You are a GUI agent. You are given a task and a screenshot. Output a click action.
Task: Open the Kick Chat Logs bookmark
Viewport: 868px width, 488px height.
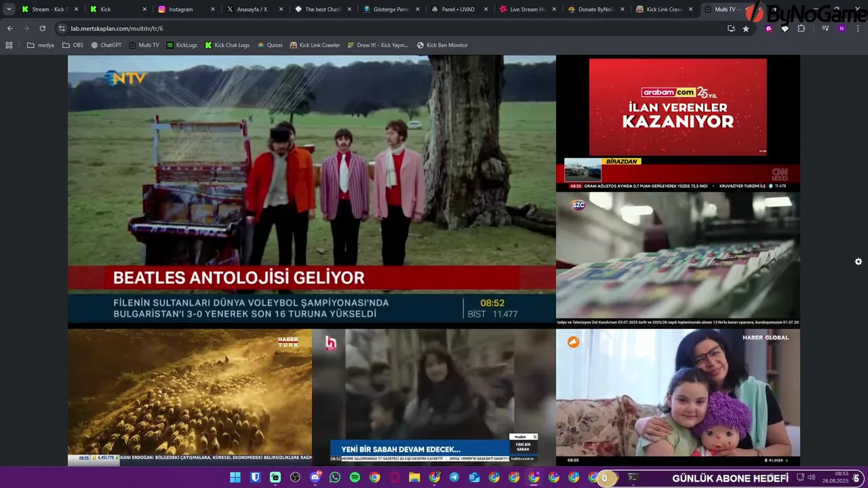click(x=227, y=45)
